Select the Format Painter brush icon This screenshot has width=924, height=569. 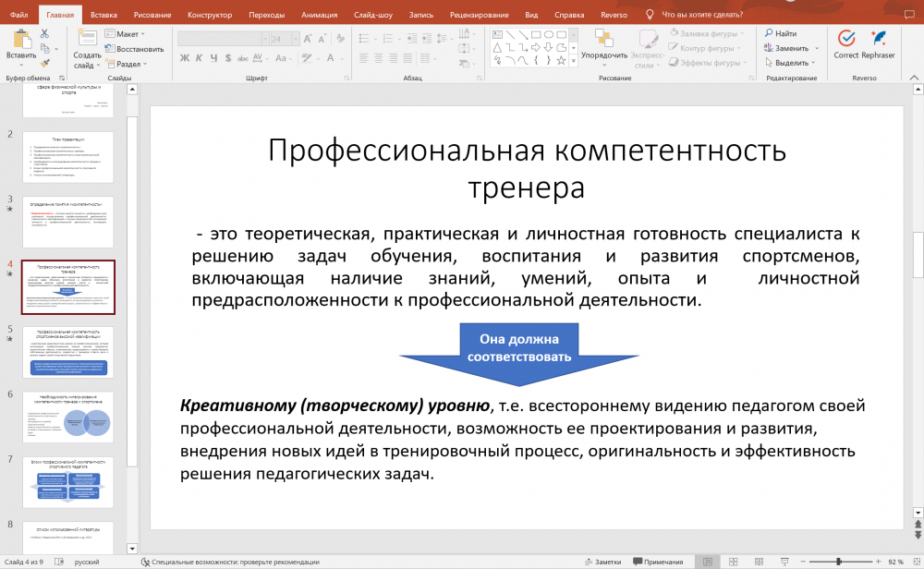pos(43,64)
